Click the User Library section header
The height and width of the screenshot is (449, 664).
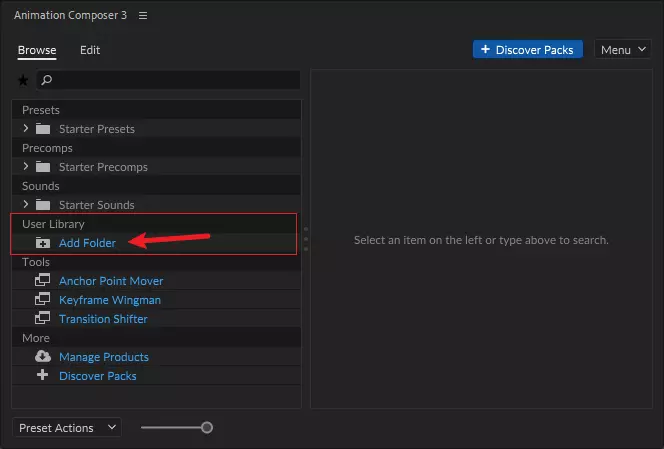53,224
